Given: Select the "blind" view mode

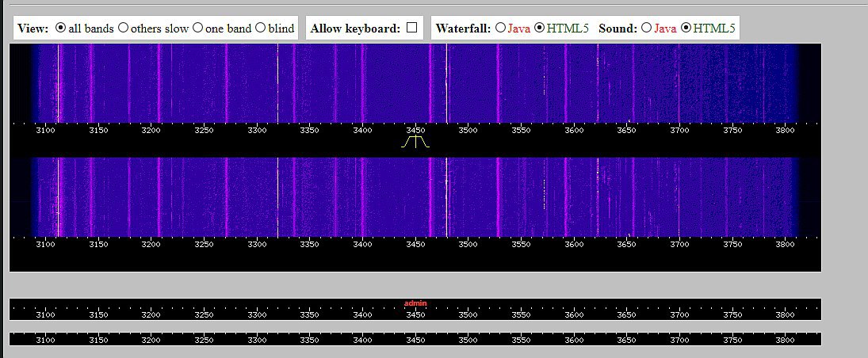Looking at the screenshot, I should click(x=260, y=28).
